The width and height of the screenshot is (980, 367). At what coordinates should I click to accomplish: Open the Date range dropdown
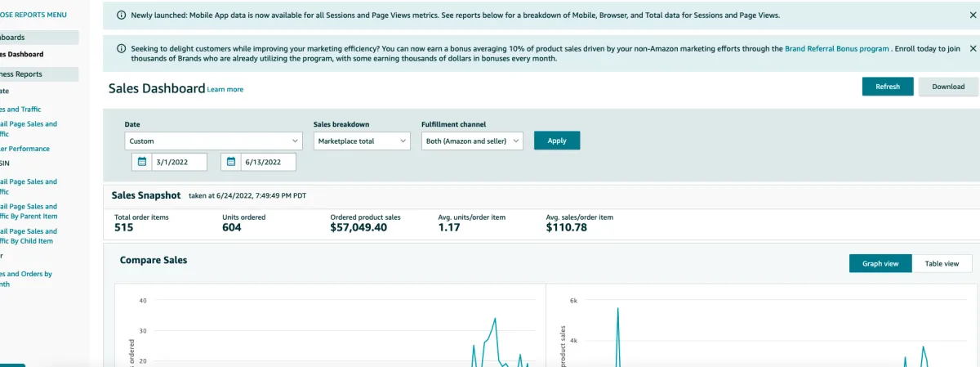(214, 141)
